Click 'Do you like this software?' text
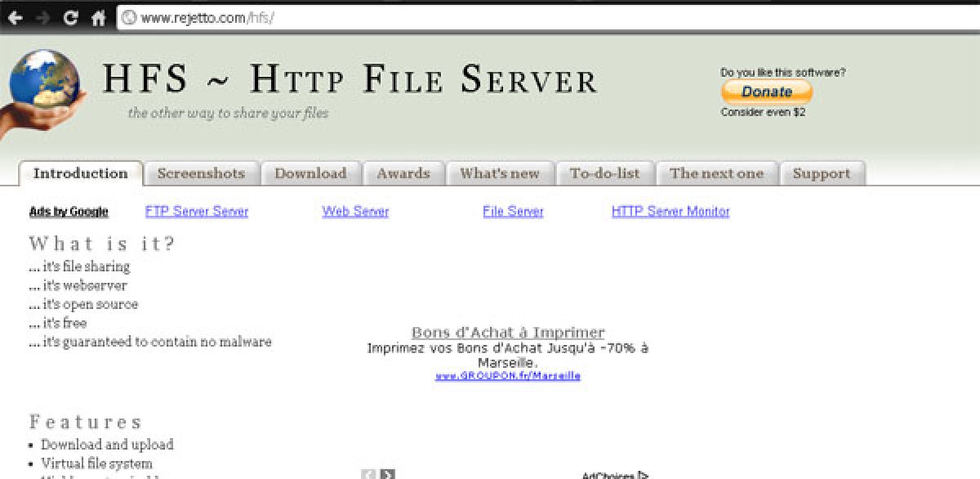This screenshot has width=980, height=479. pos(783,73)
